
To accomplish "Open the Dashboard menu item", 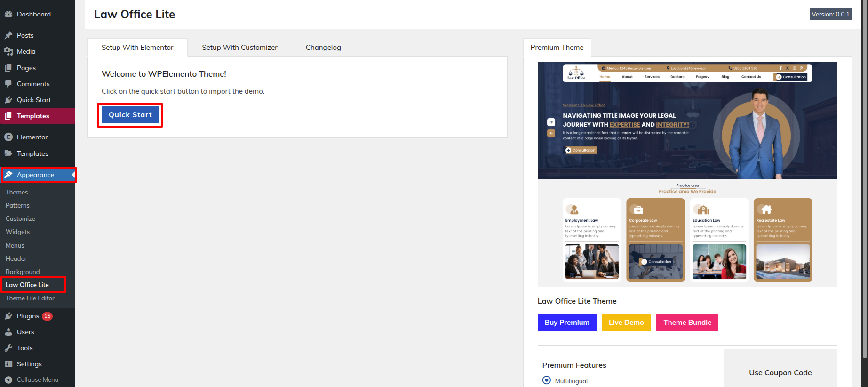I will click(x=38, y=14).
